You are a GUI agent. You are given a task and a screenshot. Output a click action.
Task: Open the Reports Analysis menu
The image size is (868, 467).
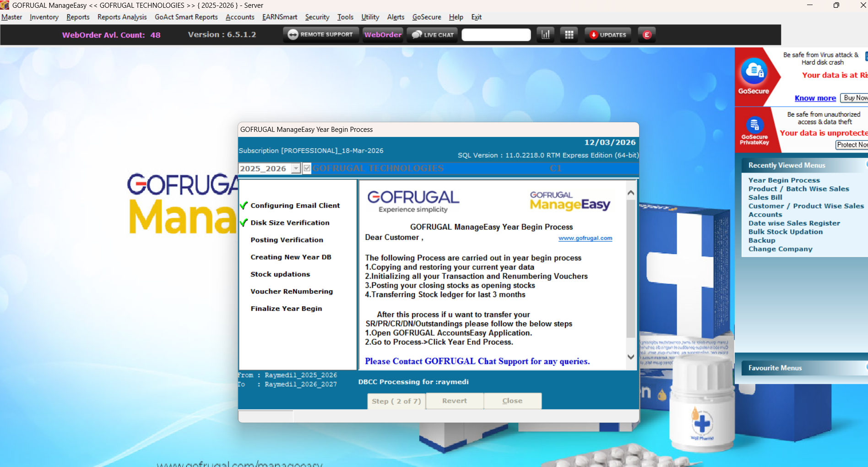(x=122, y=17)
